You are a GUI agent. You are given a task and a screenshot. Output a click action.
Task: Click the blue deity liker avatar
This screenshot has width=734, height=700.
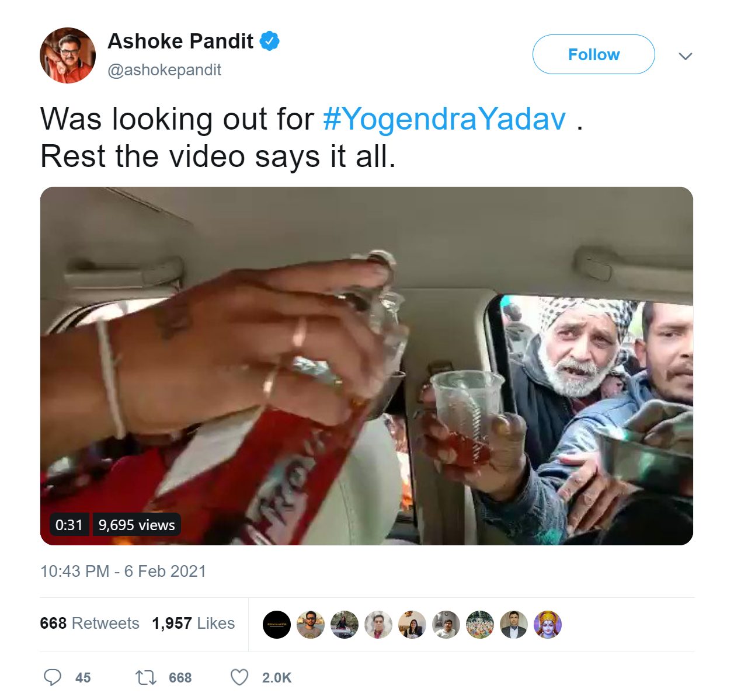coord(547,625)
